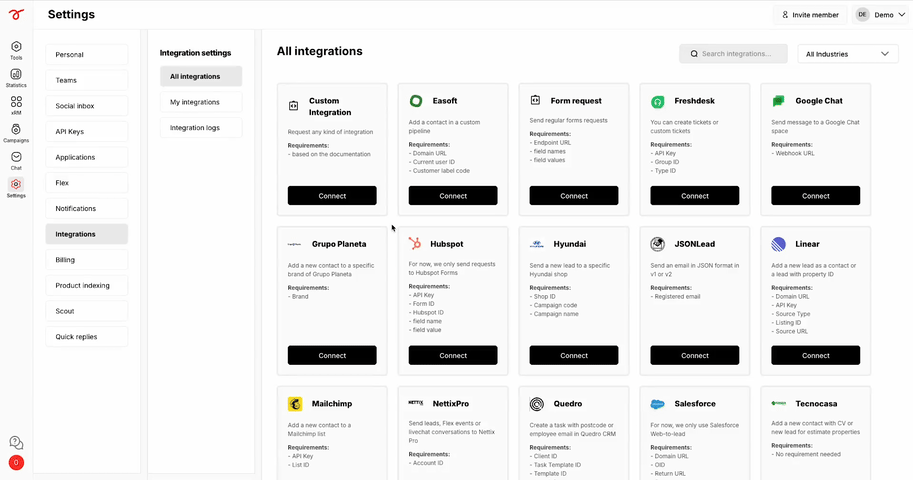Open Notifications settings

point(87,209)
